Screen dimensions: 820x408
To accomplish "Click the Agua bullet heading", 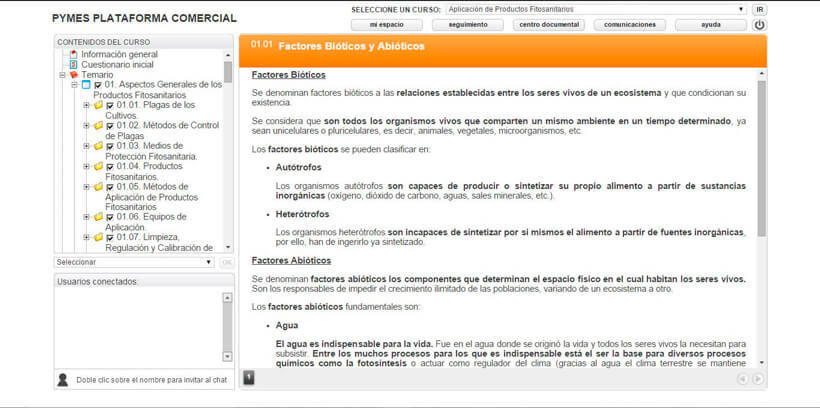I will point(287,325).
